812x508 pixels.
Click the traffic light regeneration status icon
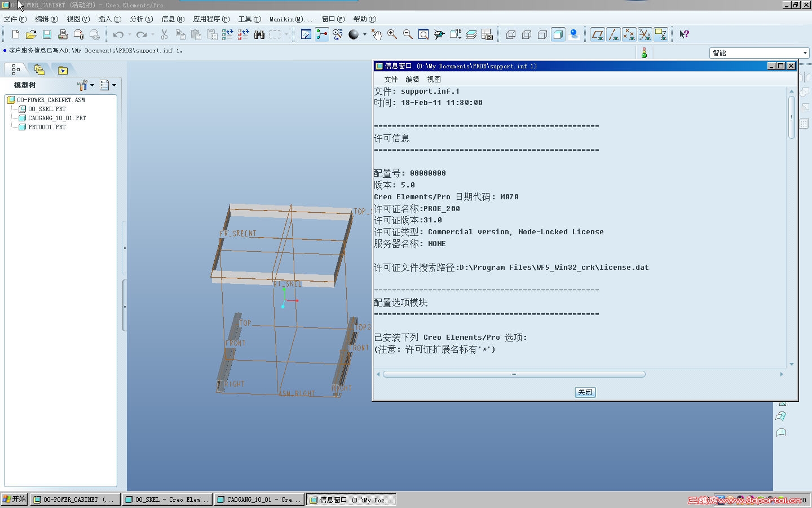click(644, 52)
